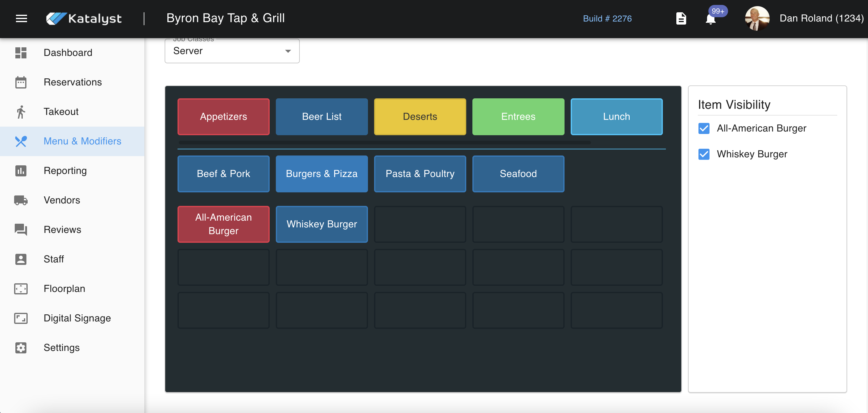Open the hamburger navigation menu
Screen dimensions: 868x413
pyautogui.click(x=21, y=18)
